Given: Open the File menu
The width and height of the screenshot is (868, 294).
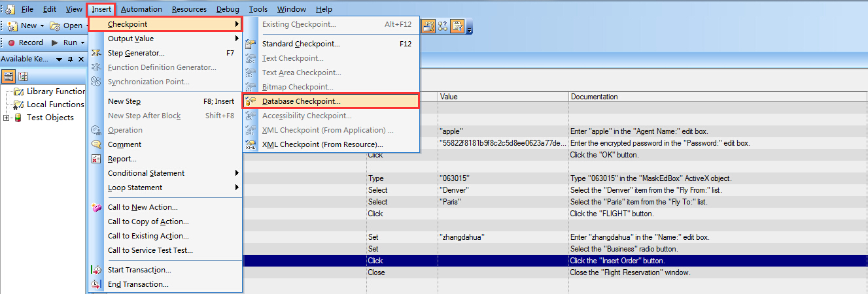Looking at the screenshot, I should point(27,9).
